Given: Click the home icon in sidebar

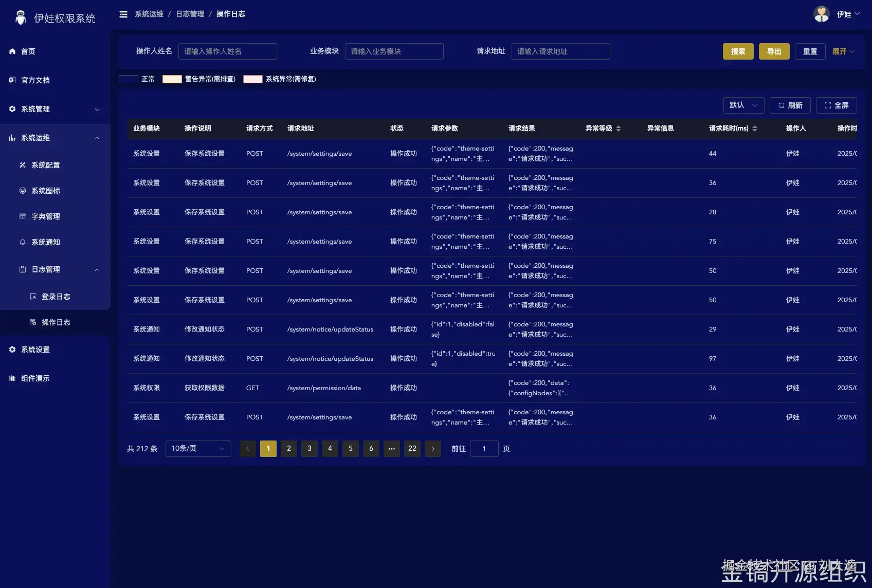Looking at the screenshot, I should tap(12, 51).
